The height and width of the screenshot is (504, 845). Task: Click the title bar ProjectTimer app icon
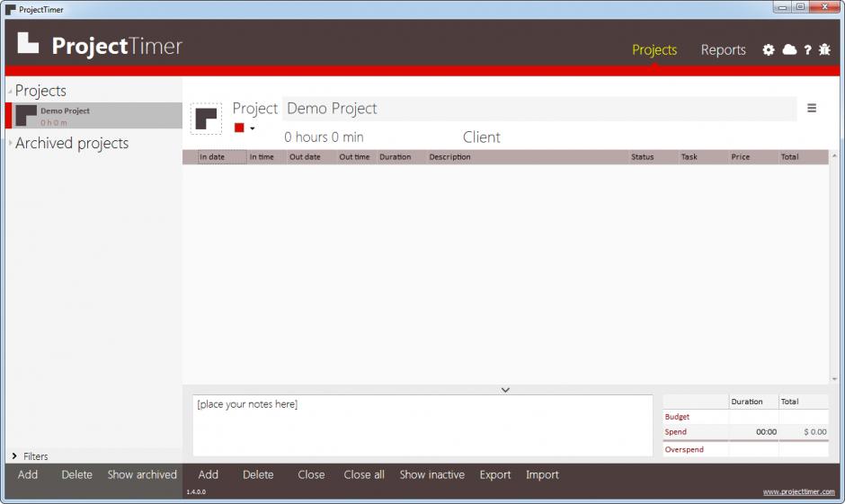(x=10, y=10)
